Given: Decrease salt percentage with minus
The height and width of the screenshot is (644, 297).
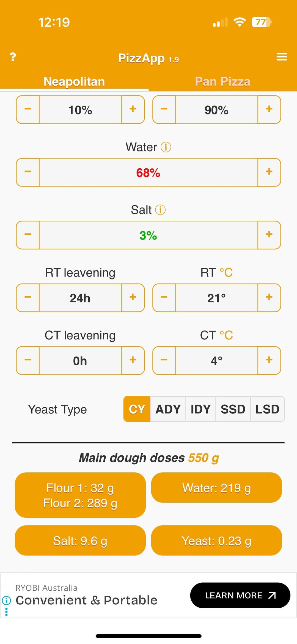Looking at the screenshot, I should tap(28, 235).
